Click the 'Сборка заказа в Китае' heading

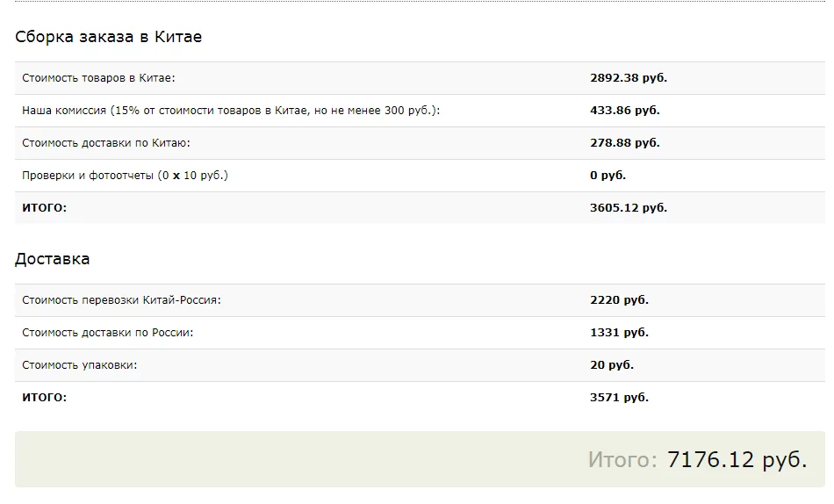(x=109, y=37)
